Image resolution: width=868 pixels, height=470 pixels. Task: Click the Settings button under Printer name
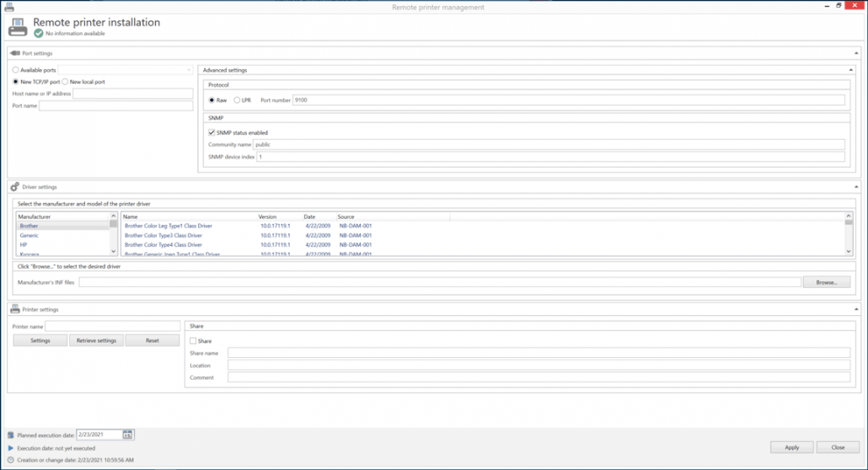point(40,340)
